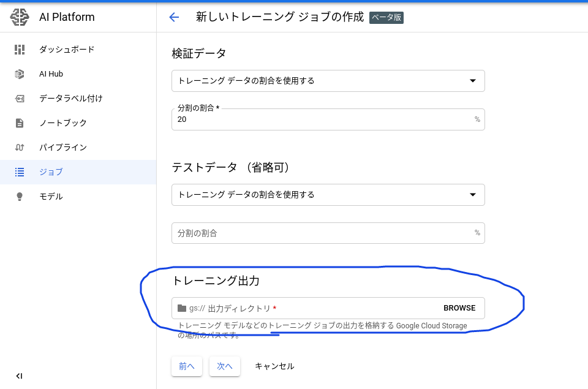Viewport: 588px width, 389px height.
Task: Open the ダッシュボード menu item
Action: coord(78,50)
